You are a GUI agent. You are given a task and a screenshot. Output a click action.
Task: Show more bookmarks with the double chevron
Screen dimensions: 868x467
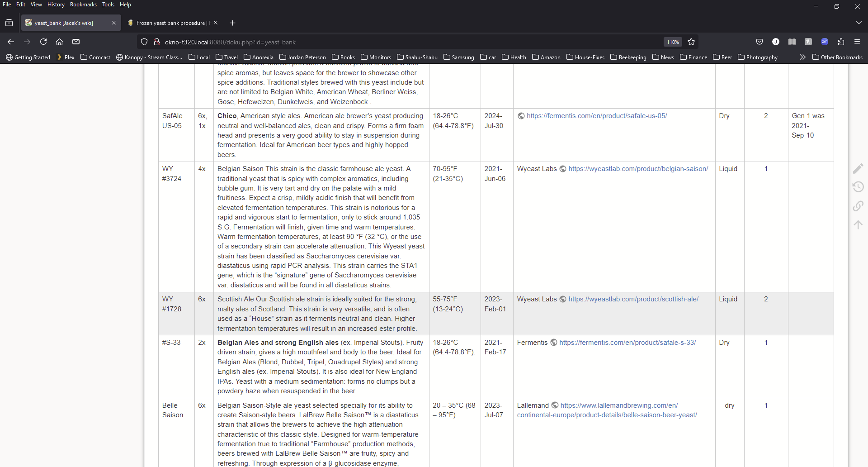click(802, 57)
